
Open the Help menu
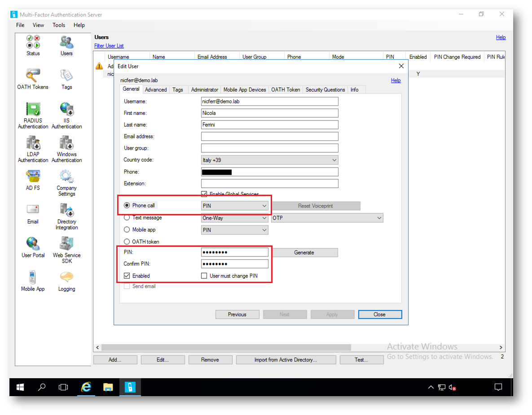(x=79, y=25)
